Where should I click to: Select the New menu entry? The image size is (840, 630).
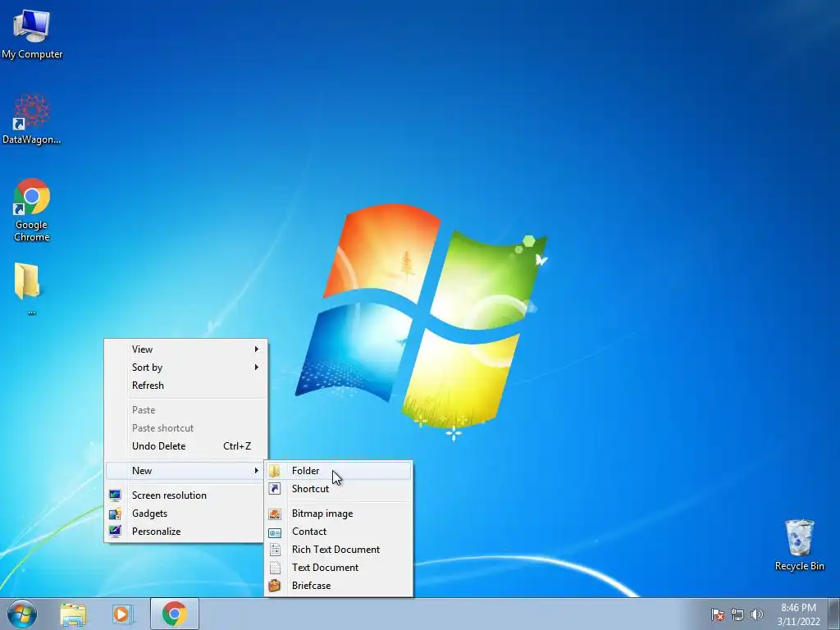coord(186,470)
